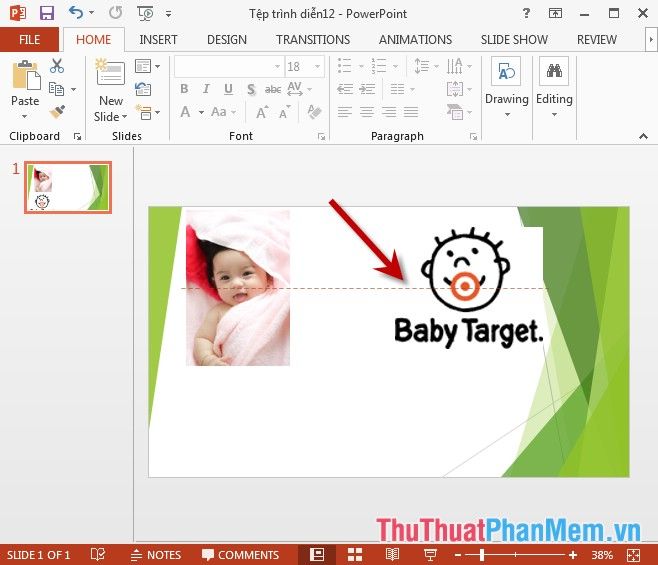Click the Redo repeat icon

[115, 13]
